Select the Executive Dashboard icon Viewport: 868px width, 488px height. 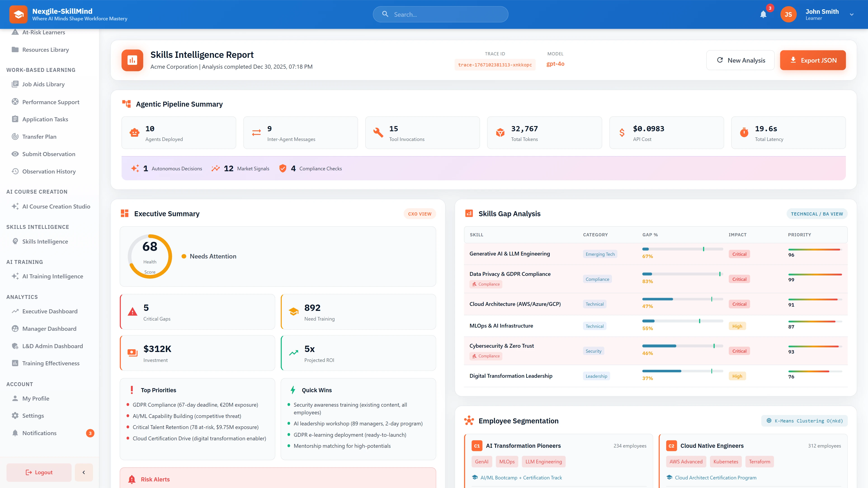tap(15, 311)
